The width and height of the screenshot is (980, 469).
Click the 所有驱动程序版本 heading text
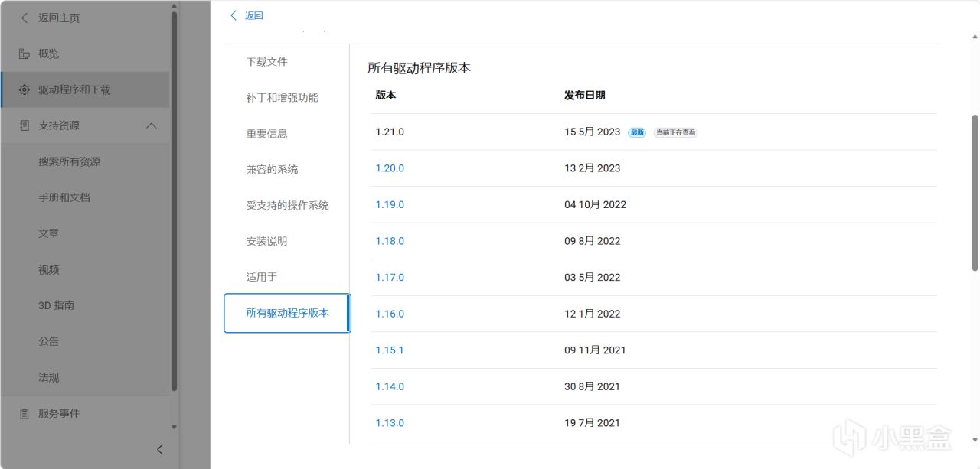tap(419, 68)
